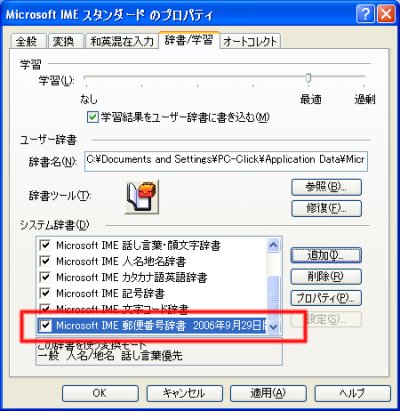
Task: Click the 参照(B)... button
Action: pos(326,187)
